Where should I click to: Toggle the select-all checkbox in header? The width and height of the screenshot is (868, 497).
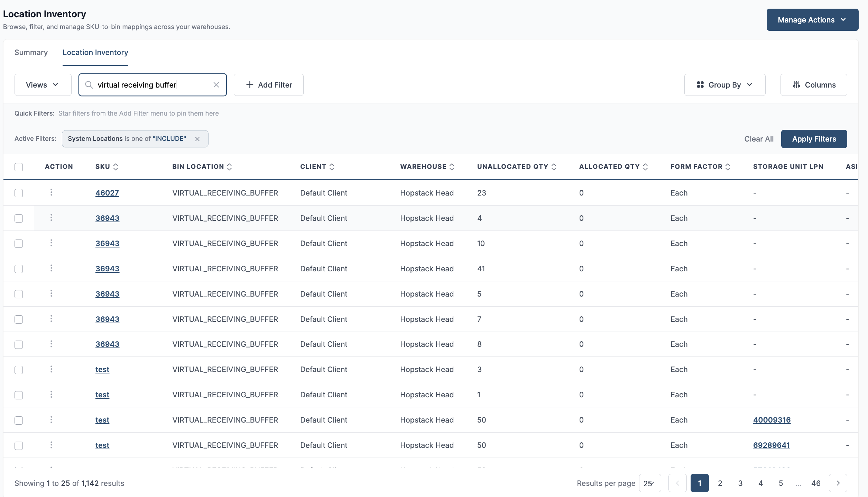19,167
